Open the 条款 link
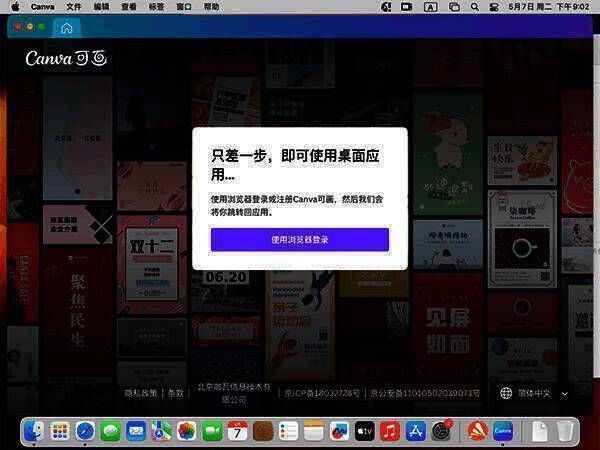 click(x=176, y=393)
